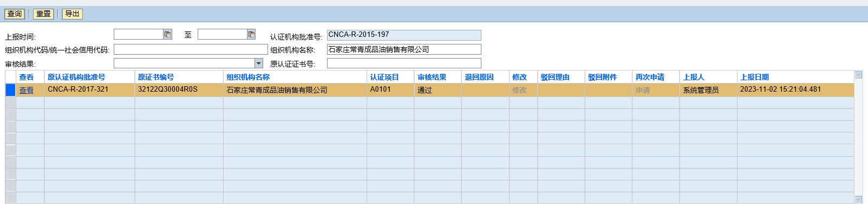The height and width of the screenshot is (205, 868).
Task: Click the table scrollbar down arrow
Action: tap(858, 200)
